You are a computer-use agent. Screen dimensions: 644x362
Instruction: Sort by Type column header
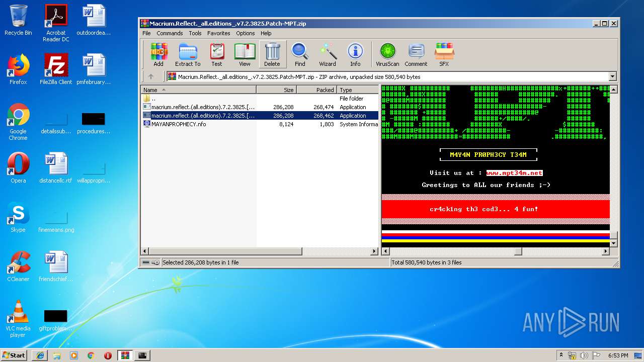click(358, 90)
